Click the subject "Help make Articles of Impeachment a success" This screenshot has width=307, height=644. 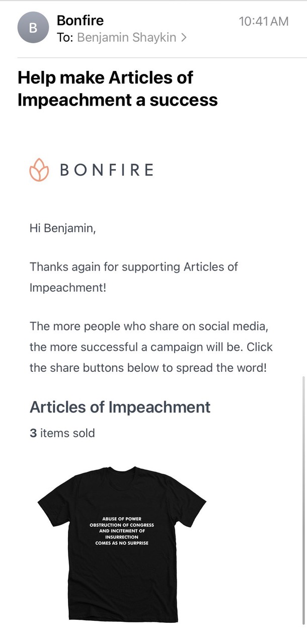click(118, 89)
